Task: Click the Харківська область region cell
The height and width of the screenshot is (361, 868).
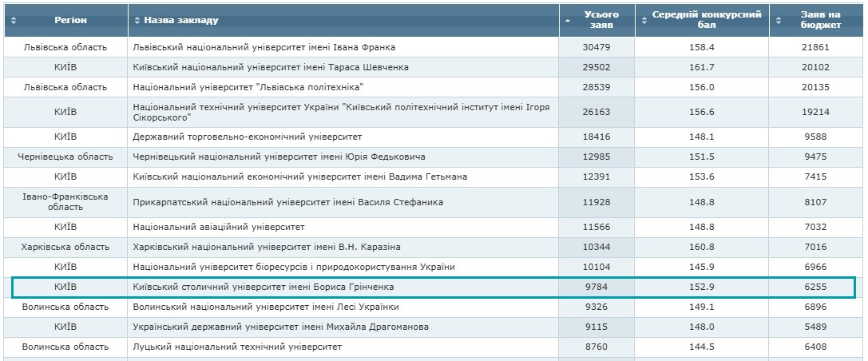Action: [65, 247]
